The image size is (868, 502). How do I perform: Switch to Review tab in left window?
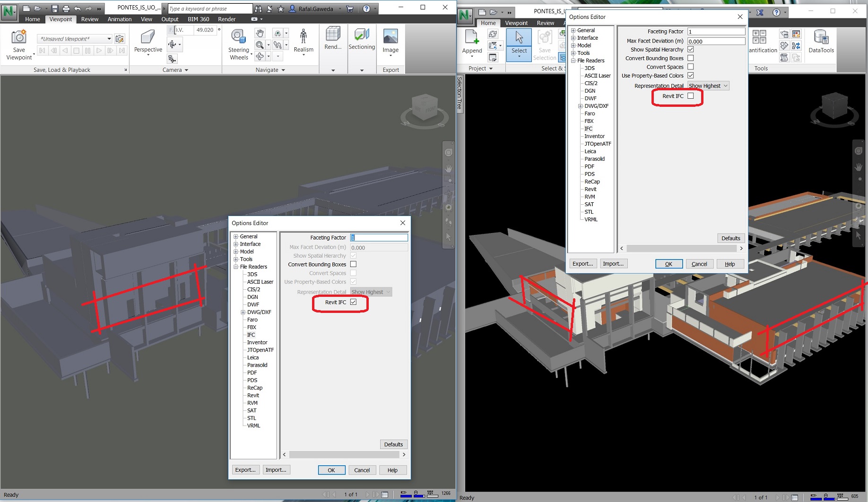pyautogui.click(x=90, y=19)
